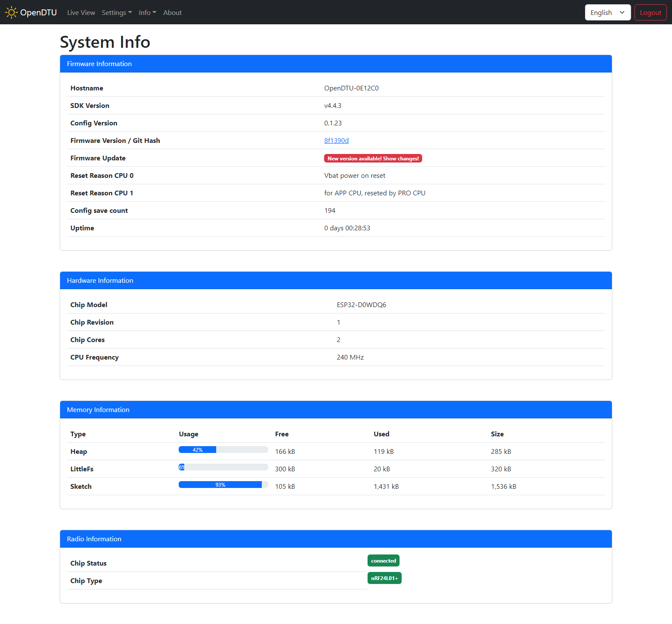Click the Radio Information panel header
The width and height of the screenshot is (672, 624).
point(336,539)
